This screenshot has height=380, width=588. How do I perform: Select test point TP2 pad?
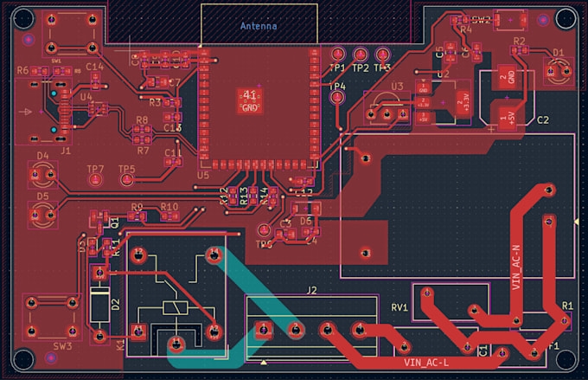(x=360, y=55)
